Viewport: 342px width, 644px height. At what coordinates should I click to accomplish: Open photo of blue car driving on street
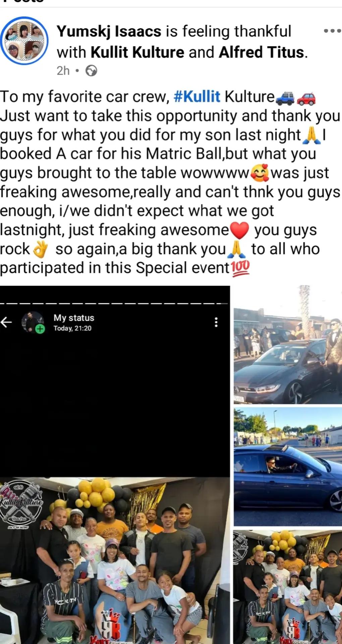click(x=288, y=467)
